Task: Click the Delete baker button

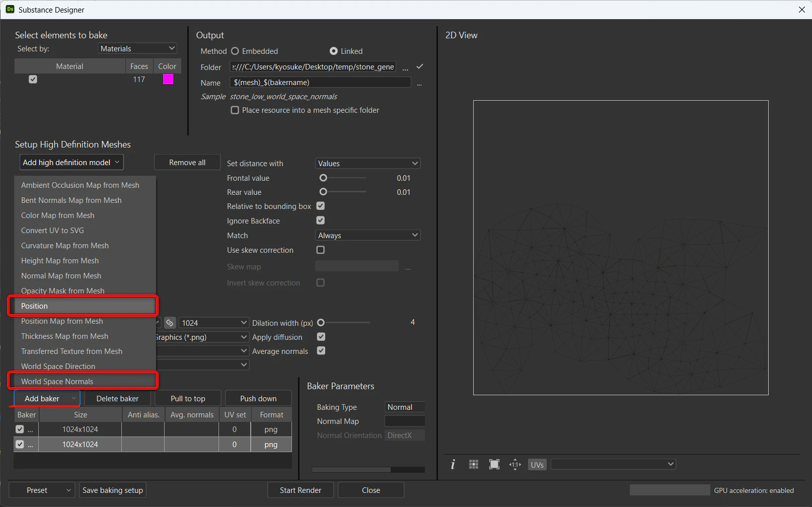Action: tap(117, 399)
